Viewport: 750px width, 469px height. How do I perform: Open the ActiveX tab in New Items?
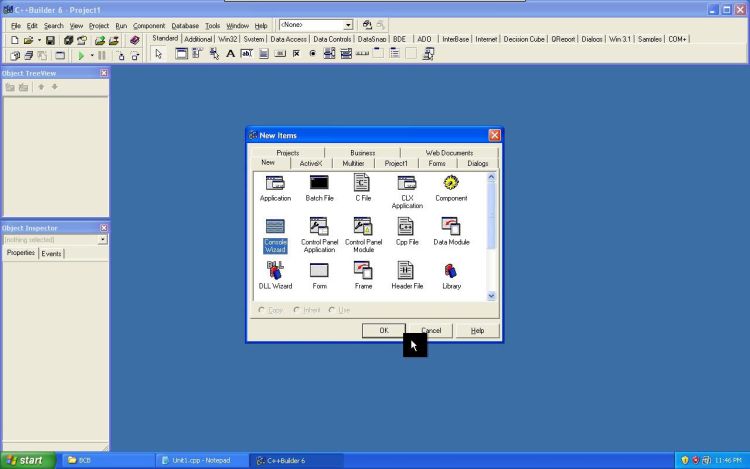[310, 164]
